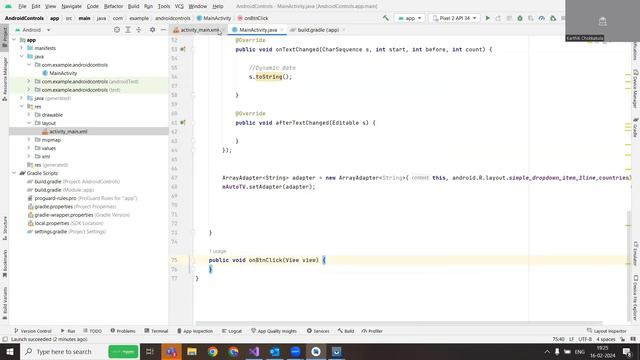Click Expand All icon in project panel
This screenshot has width=640, height=360.
[x=128, y=30]
